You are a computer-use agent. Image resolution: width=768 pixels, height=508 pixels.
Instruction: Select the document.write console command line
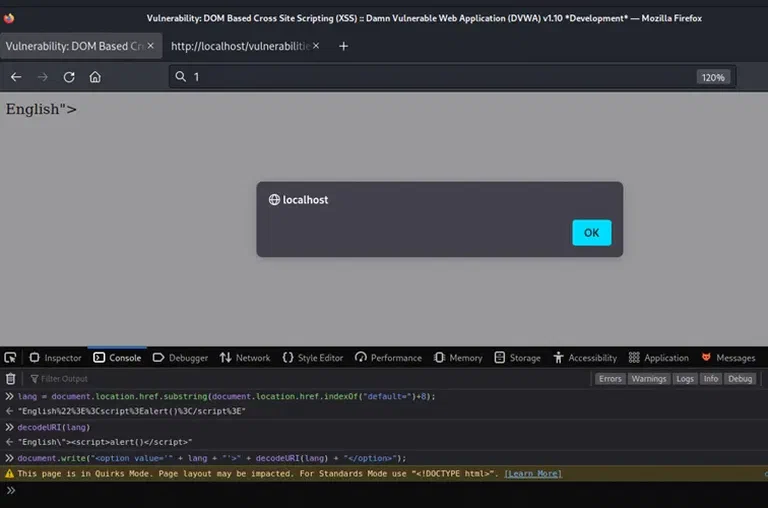point(212,458)
